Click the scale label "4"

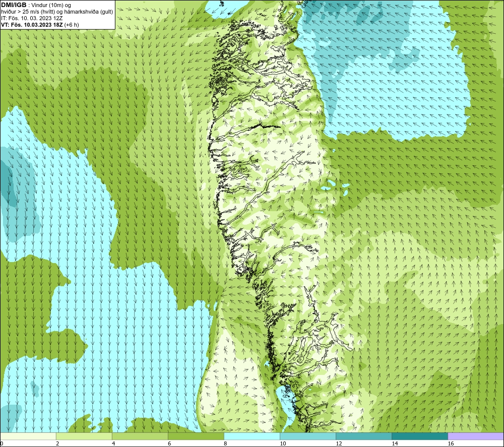(x=113, y=444)
